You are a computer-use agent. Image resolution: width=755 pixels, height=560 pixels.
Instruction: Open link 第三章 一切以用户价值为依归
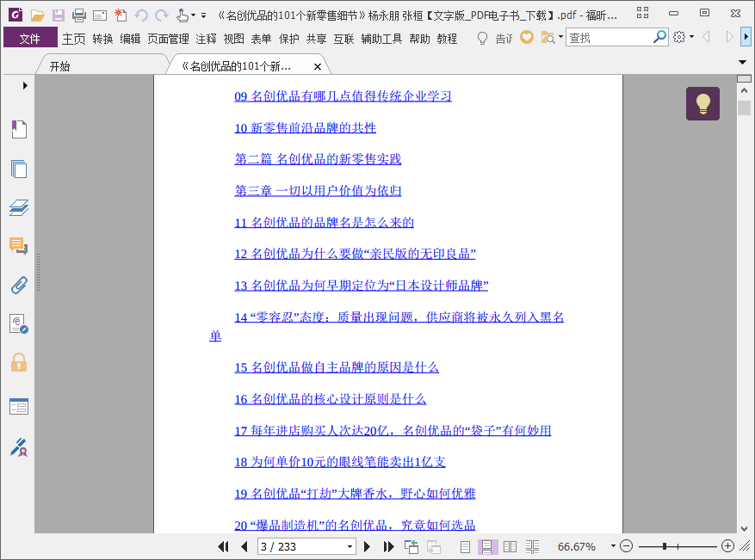point(318,191)
